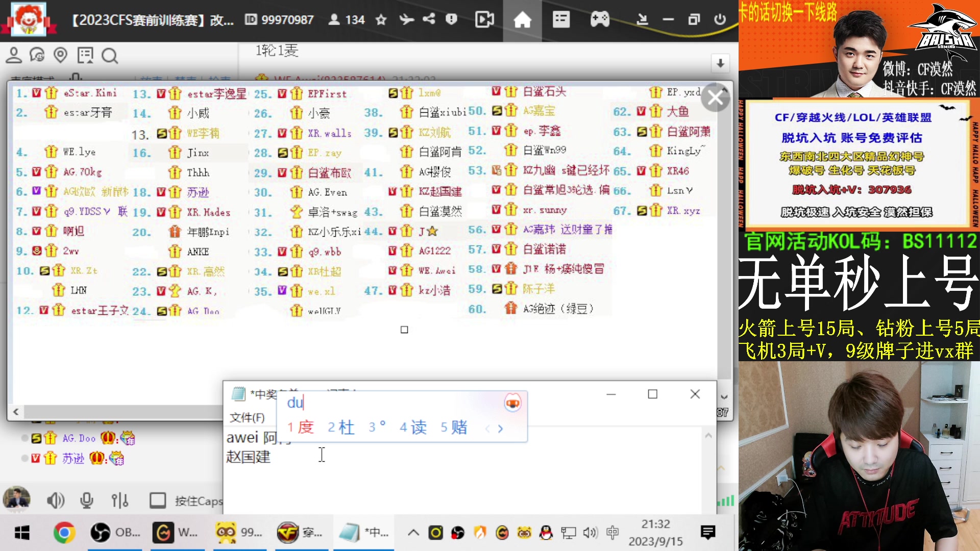The width and height of the screenshot is (980, 551).
Task: Click player entry 1. eStar.Kimi
Action: pyautogui.click(x=66, y=93)
